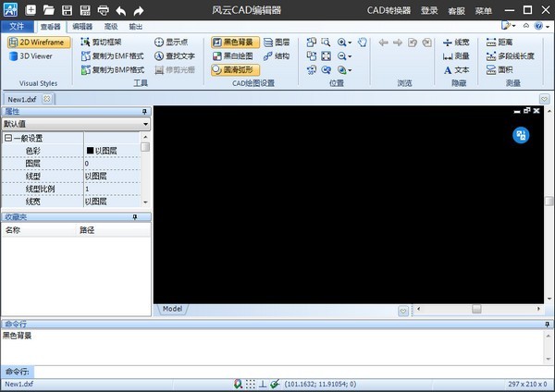This screenshot has width=555, height=392.
Task: Switch to the 编辑器 ribbon tab
Action: coord(82,27)
